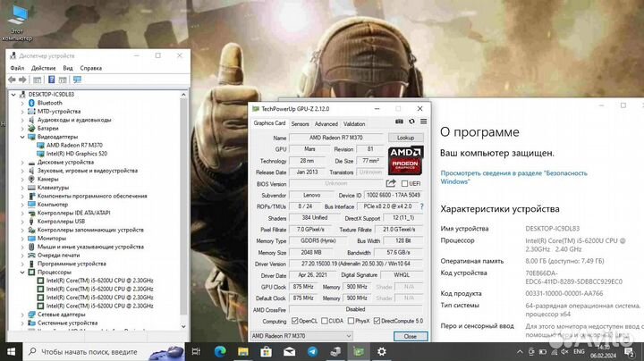Click the GPU-Z screenshot camera icon
This screenshot has height=361, width=644.
(399, 122)
